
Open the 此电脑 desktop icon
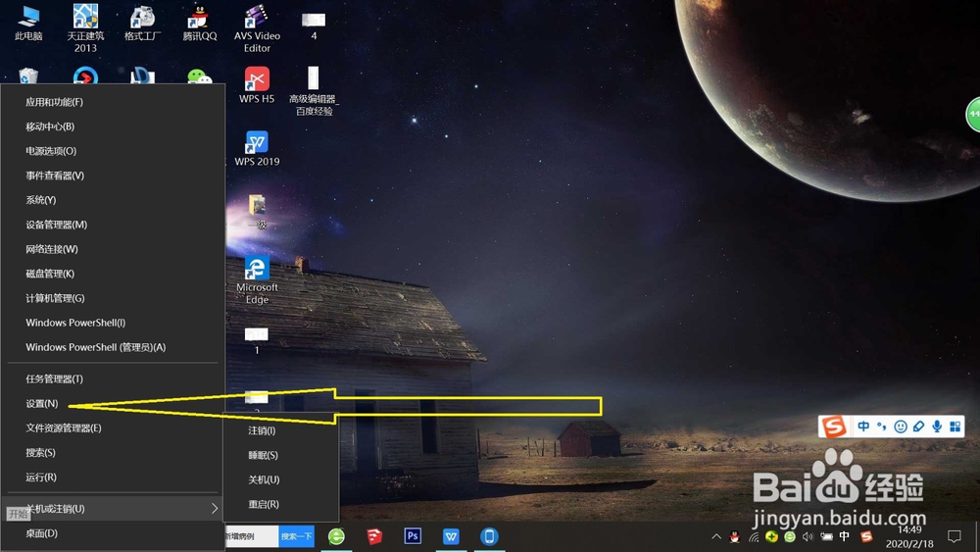point(28,23)
